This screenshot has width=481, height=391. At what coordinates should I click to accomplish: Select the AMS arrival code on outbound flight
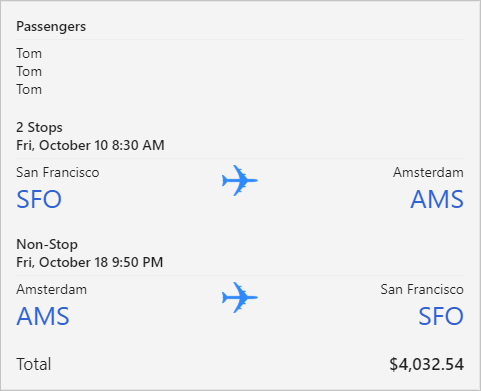437,199
